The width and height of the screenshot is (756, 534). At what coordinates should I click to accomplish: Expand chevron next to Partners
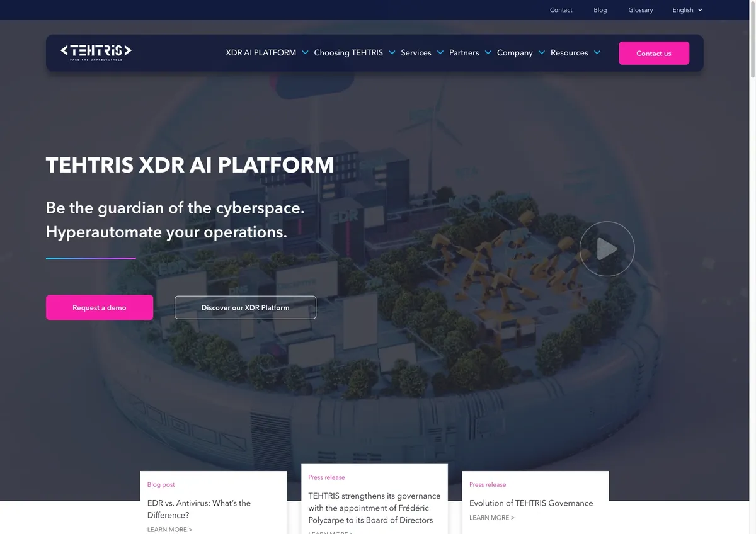pos(488,52)
